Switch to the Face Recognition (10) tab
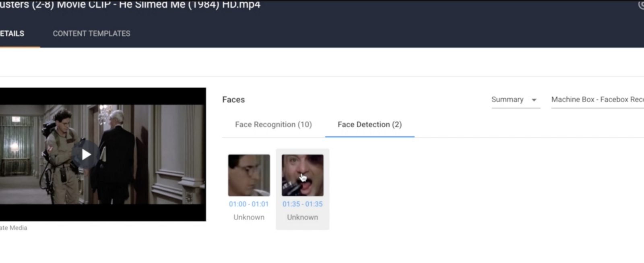This screenshot has width=644, height=263. click(273, 124)
